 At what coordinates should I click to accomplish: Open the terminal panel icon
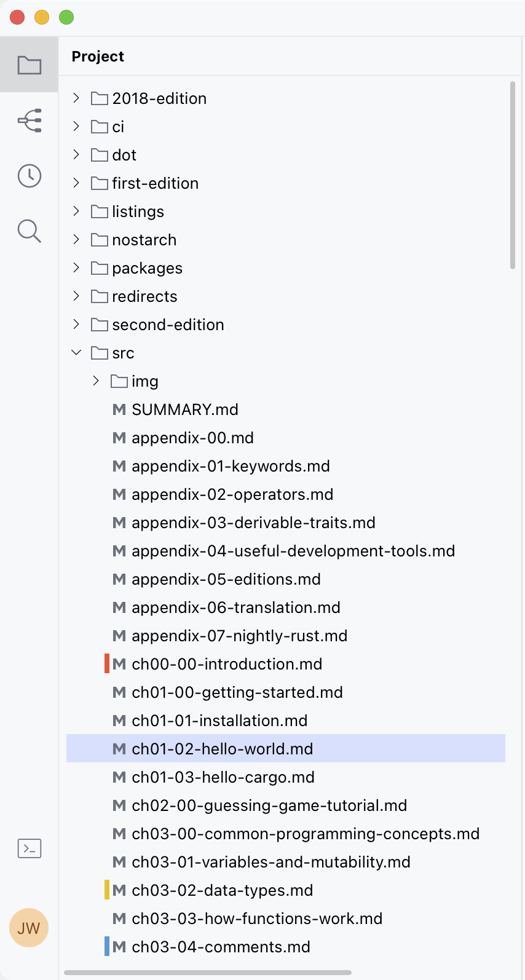coord(29,848)
